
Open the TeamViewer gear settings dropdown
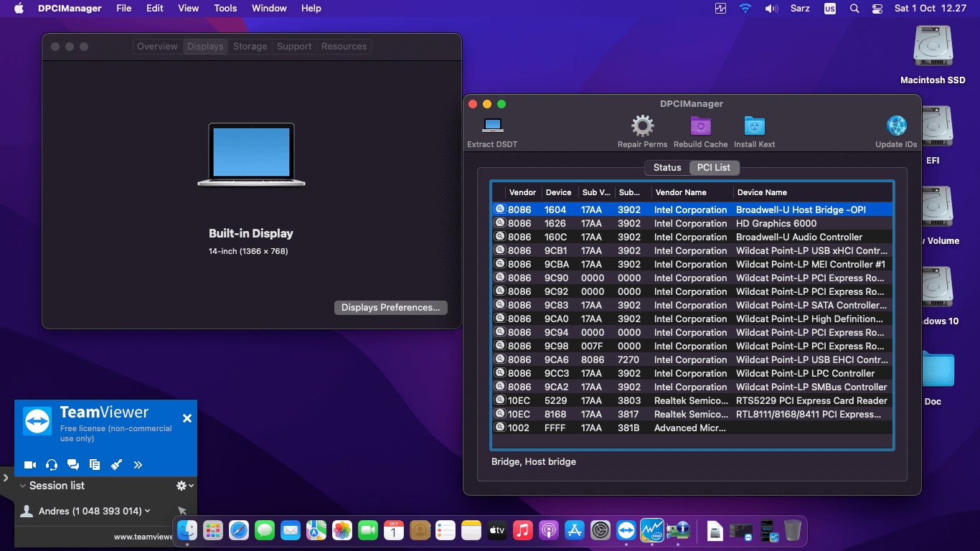(184, 486)
